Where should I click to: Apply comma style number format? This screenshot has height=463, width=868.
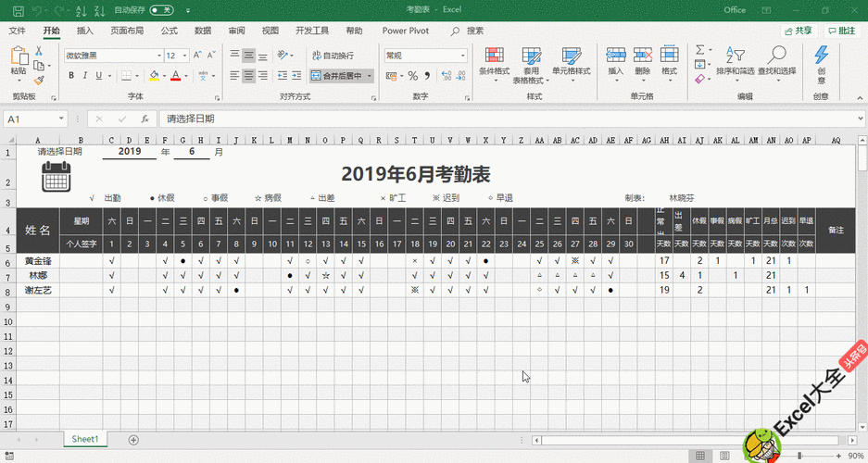[x=427, y=76]
